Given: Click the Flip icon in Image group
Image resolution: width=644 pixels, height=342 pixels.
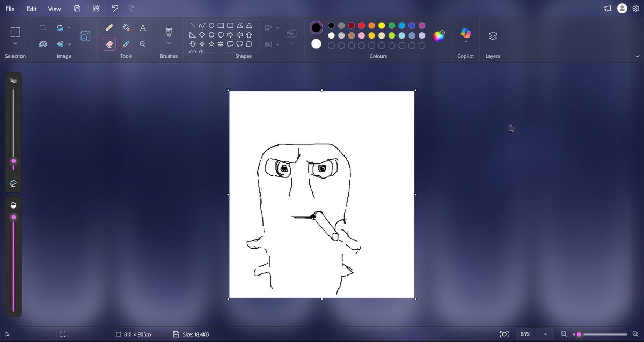Looking at the screenshot, I should 60,44.
